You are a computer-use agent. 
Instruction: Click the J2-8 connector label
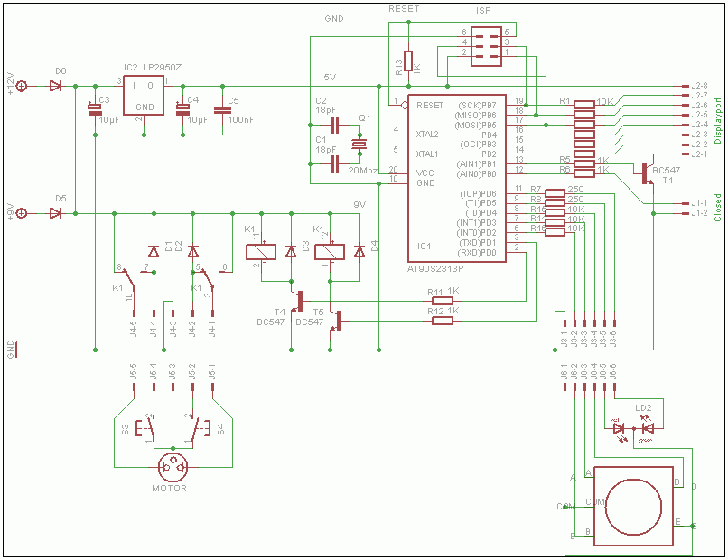click(699, 86)
